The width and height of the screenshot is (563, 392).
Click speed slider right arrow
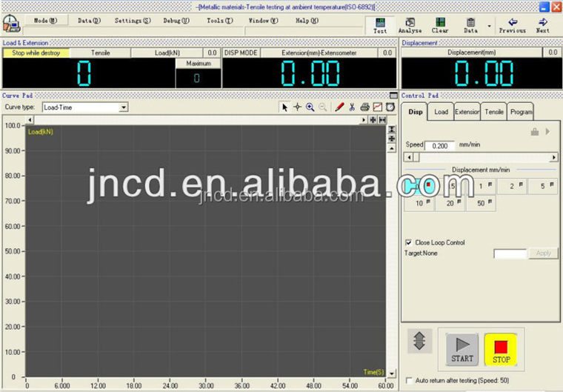[x=554, y=157]
